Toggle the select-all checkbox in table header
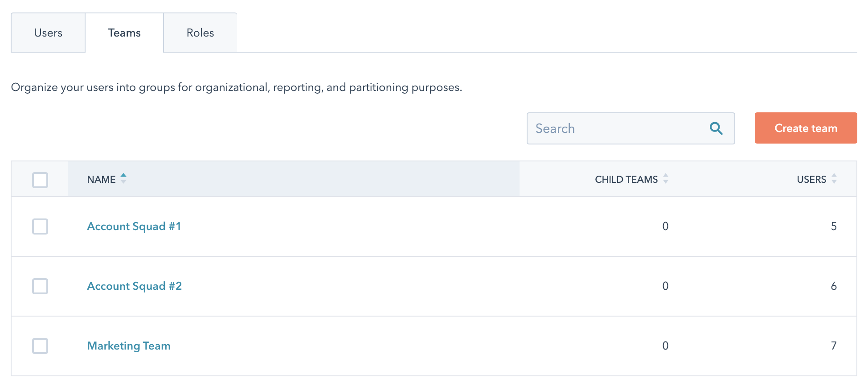 (x=40, y=180)
